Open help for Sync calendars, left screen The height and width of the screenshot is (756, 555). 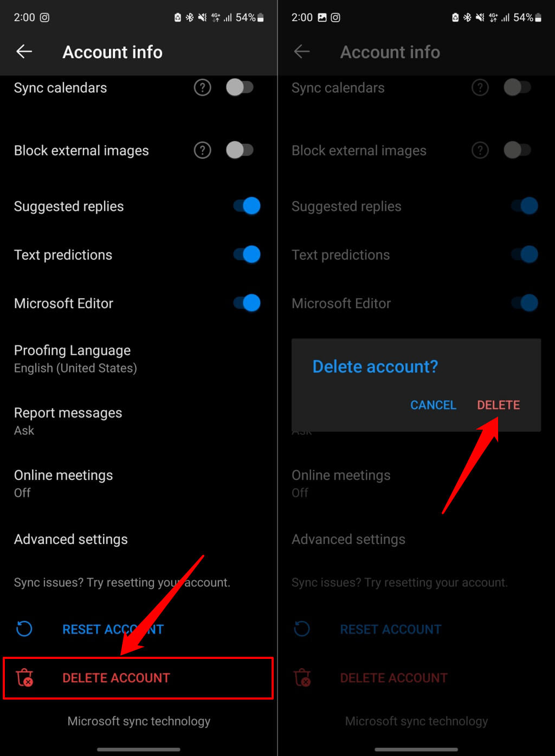(202, 87)
